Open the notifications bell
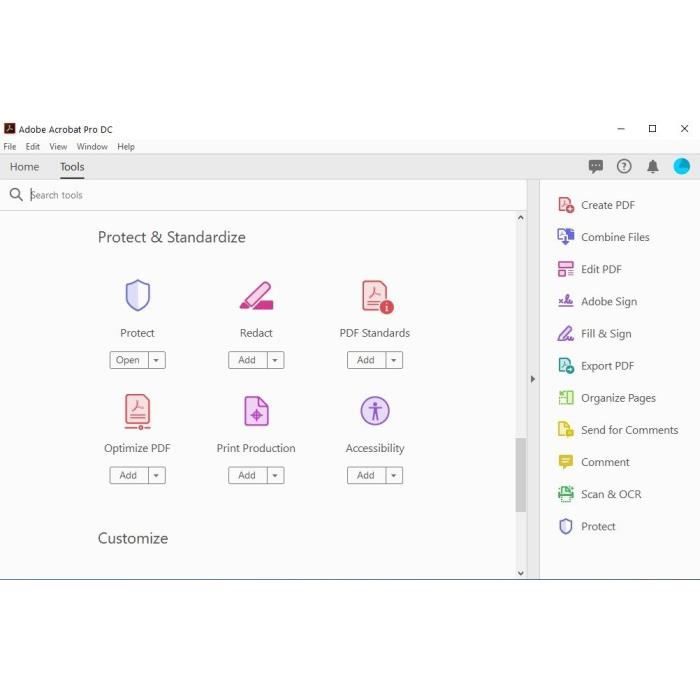 pyautogui.click(x=653, y=167)
